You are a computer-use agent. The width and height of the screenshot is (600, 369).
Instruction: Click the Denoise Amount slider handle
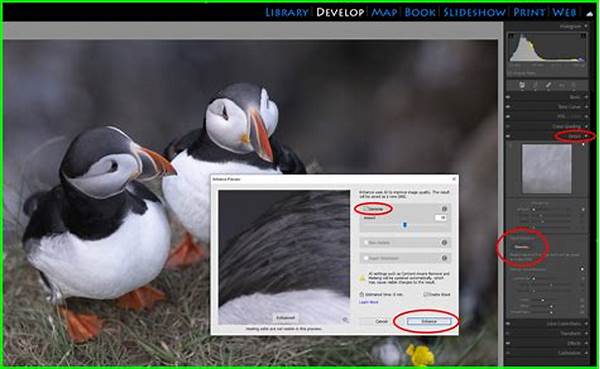pyautogui.click(x=404, y=225)
